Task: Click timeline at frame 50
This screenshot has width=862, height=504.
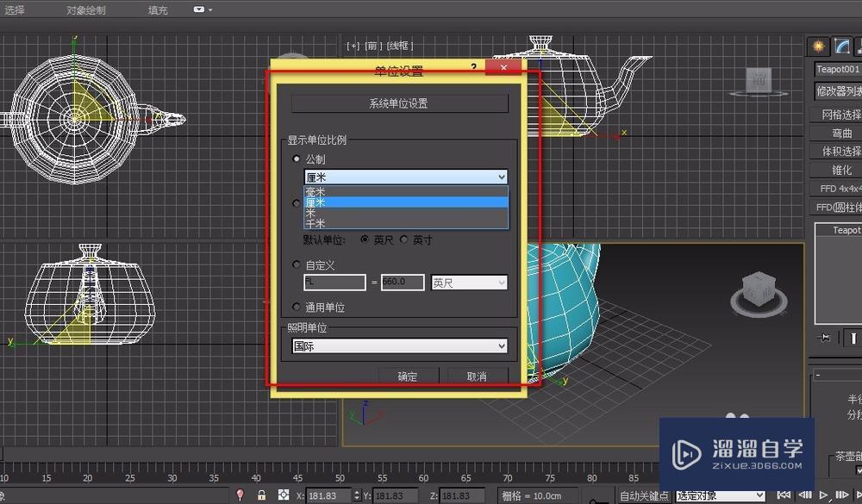Action: tap(340, 477)
